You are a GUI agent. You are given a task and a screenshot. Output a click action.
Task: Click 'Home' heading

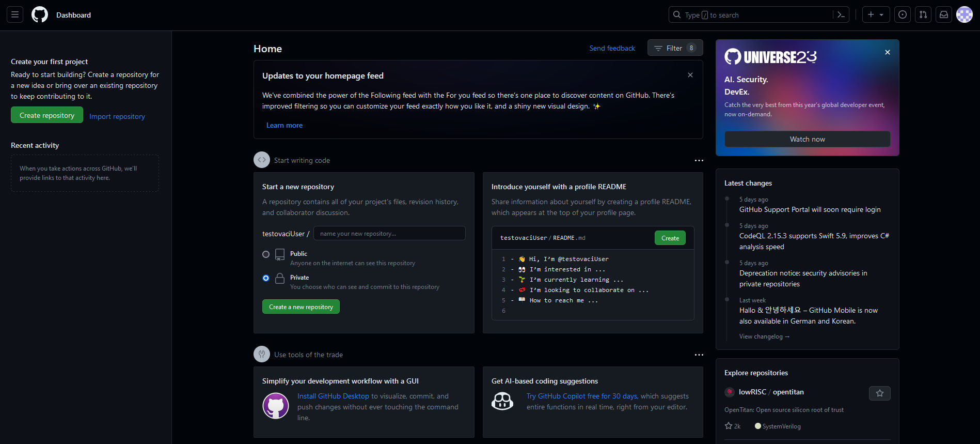[x=267, y=49]
